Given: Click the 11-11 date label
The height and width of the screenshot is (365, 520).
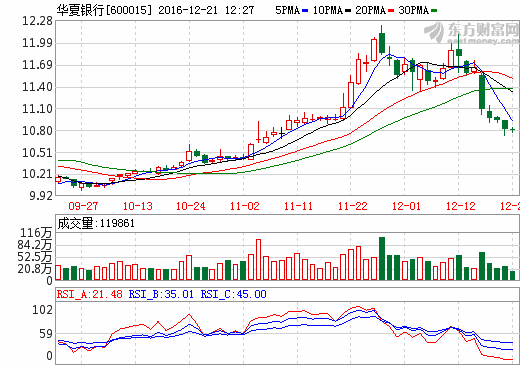Looking at the screenshot, I should [x=298, y=206].
